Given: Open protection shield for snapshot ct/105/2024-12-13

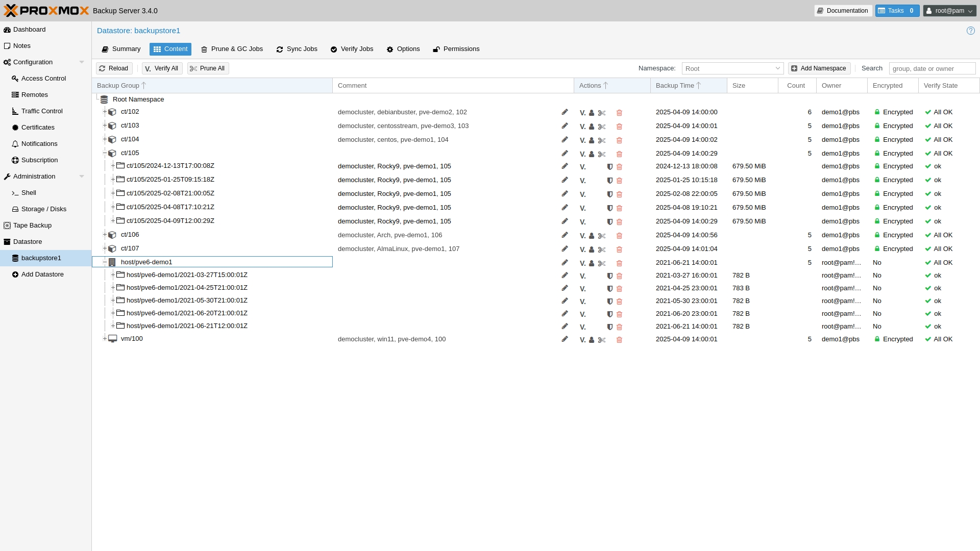Looking at the screenshot, I should click(610, 167).
